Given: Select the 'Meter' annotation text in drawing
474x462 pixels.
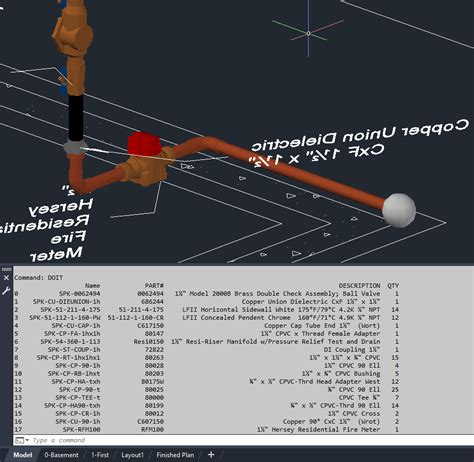Looking at the screenshot, I should 57,254.
